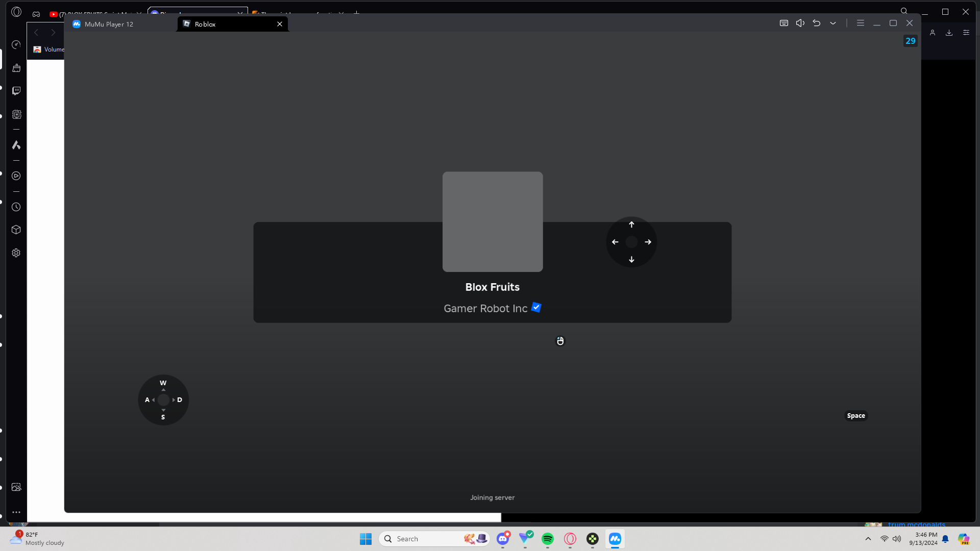Click the MuMu volume speaker icon
The height and width of the screenshot is (551, 980).
point(800,23)
